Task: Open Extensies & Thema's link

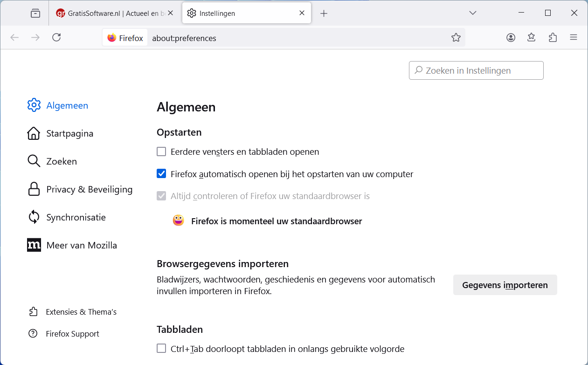Action: pos(81,312)
